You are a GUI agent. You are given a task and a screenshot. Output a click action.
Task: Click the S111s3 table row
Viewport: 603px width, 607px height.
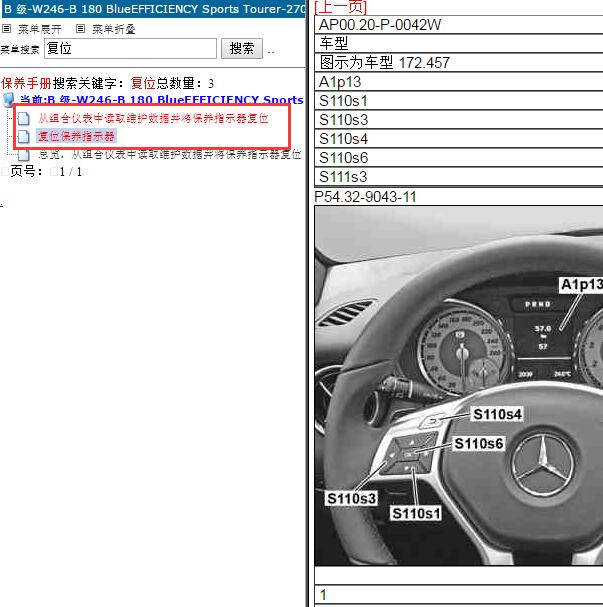tap(459, 176)
